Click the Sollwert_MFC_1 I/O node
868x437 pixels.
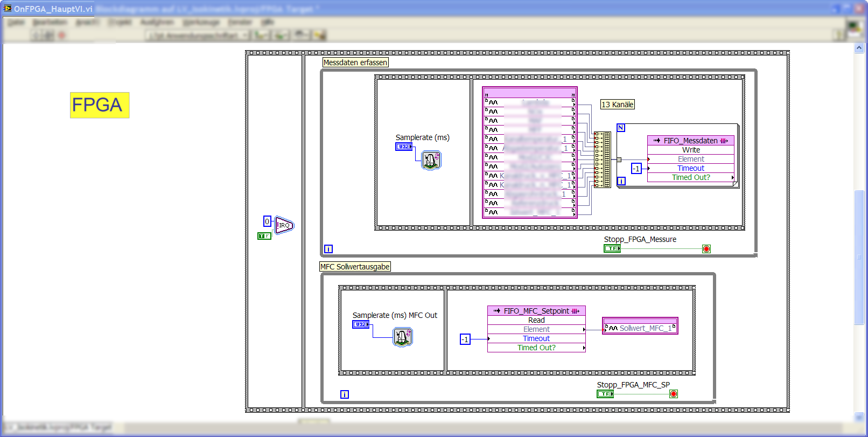pyautogui.click(x=640, y=326)
